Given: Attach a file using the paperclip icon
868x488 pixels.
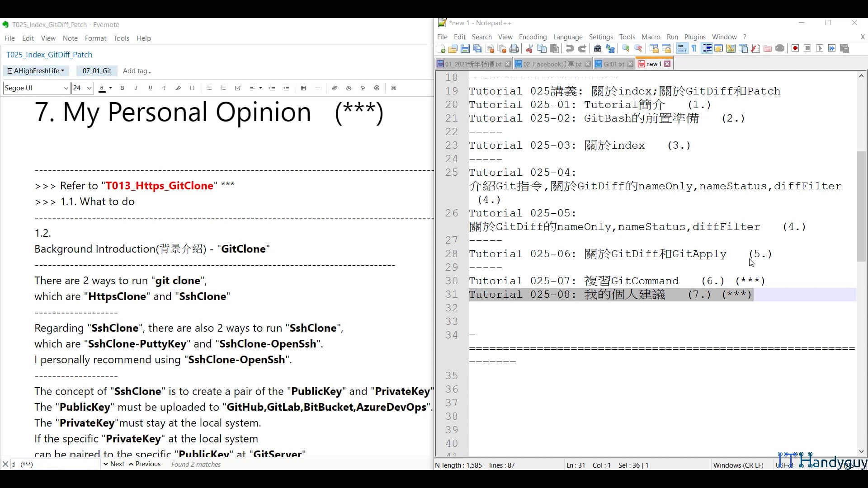Looking at the screenshot, I should point(335,88).
